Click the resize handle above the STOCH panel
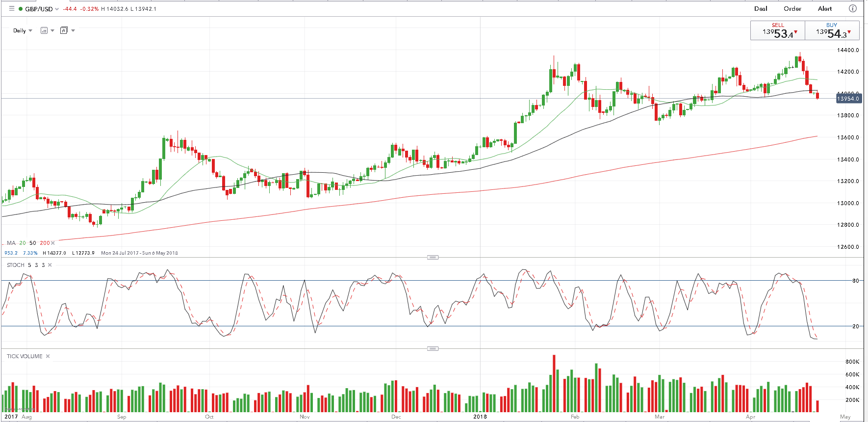868x422 pixels. point(433,257)
